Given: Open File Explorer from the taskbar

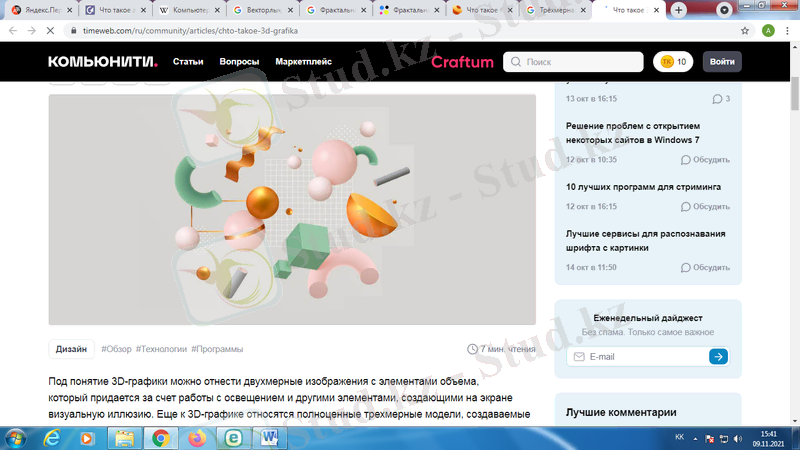Looking at the screenshot, I should [124, 438].
